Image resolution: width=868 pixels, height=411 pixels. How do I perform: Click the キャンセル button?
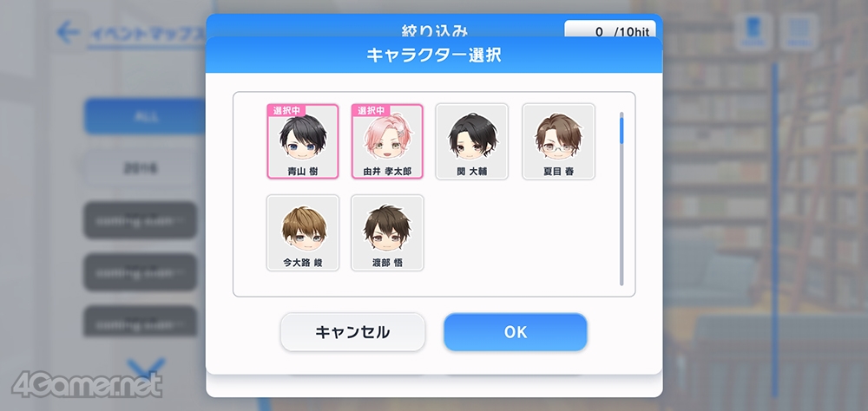point(352,332)
